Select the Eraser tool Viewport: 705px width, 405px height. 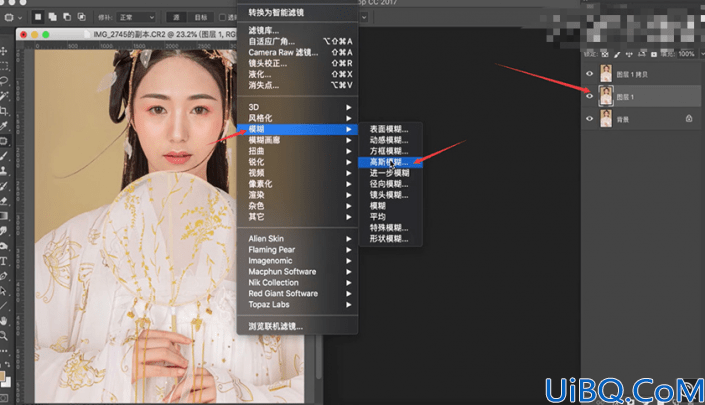coord(4,201)
